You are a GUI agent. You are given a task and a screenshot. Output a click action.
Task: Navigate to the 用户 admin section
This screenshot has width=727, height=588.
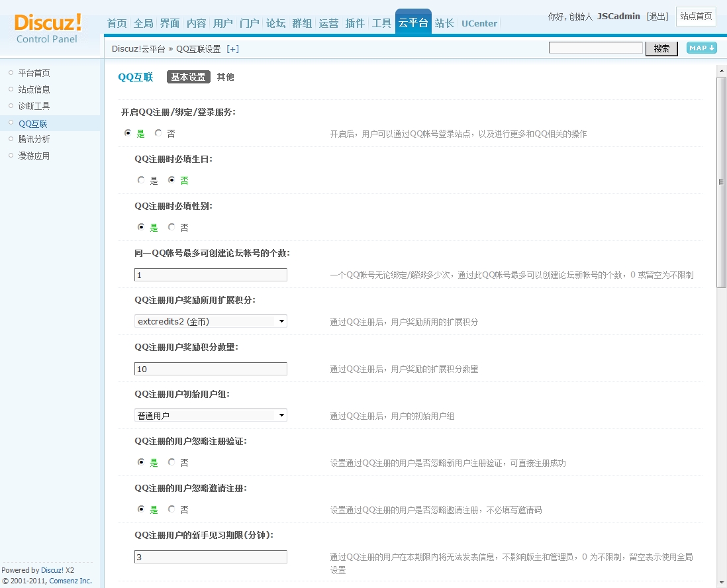click(222, 23)
